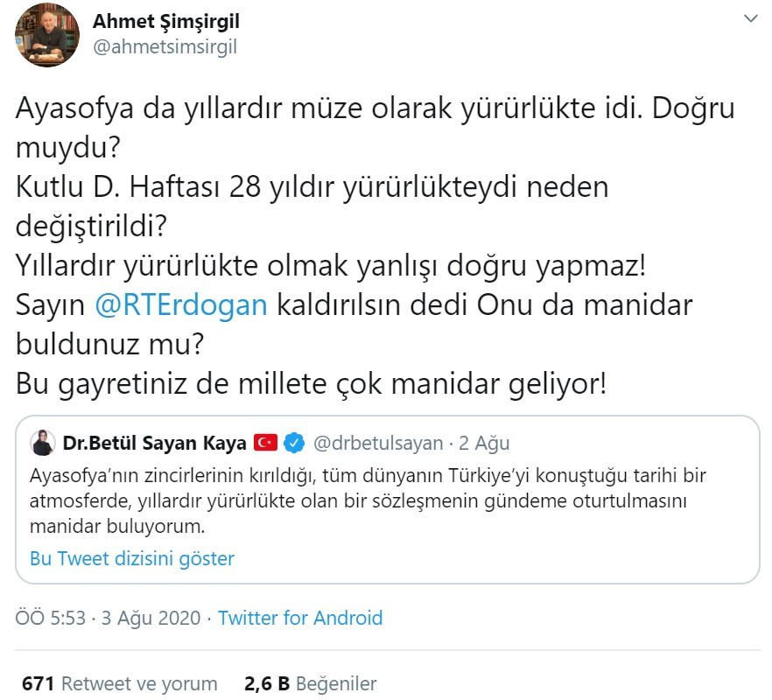Image resolution: width=772 pixels, height=700 pixels.
Task: Click the blue verified badge
Action: pos(293,443)
